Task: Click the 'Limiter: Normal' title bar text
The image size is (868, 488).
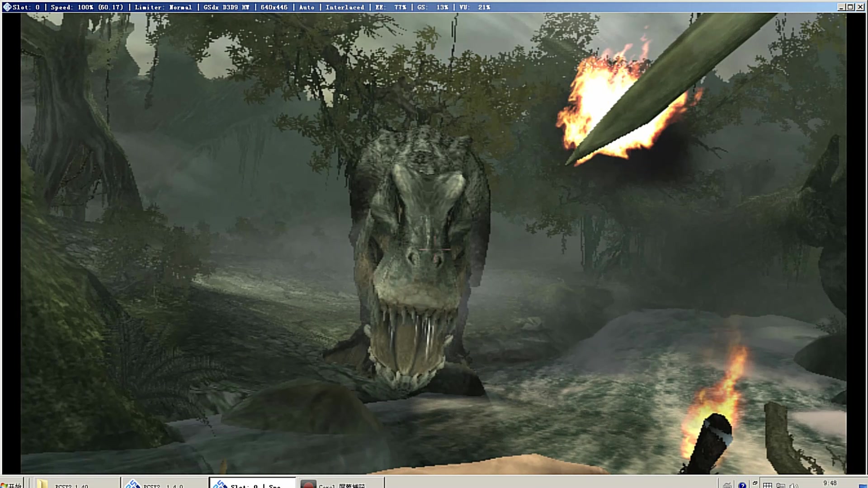Action: coord(163,7)
